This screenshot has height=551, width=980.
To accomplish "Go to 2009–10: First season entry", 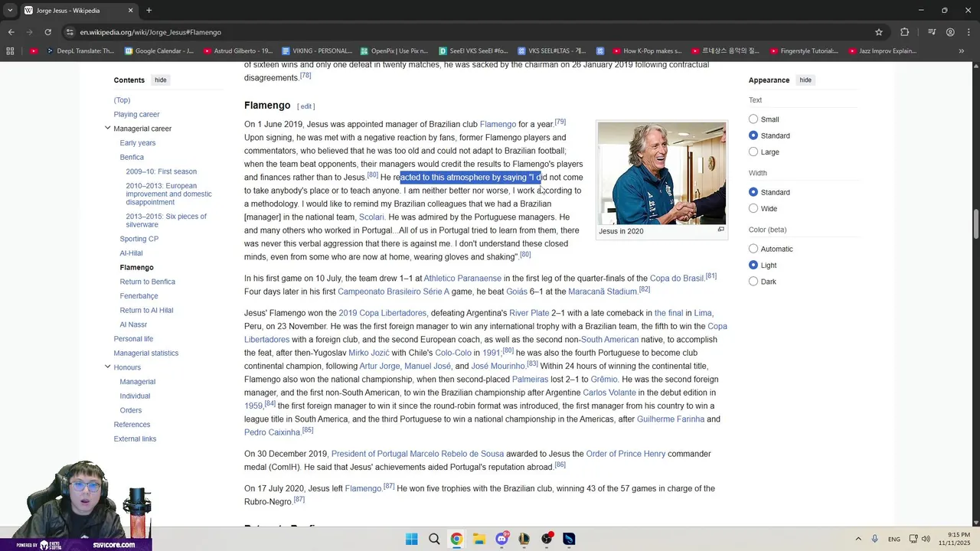I will [161, 171].
